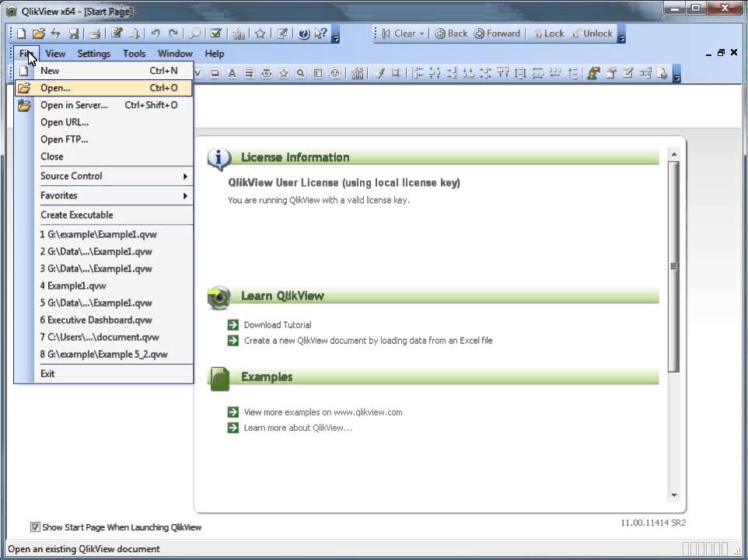Click the Align Top design icon
748x560 pixels.
pyautogui.click(x=503, y=73)
